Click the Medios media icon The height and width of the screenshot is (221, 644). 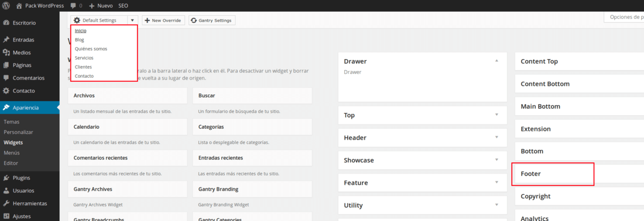point(6,53)
